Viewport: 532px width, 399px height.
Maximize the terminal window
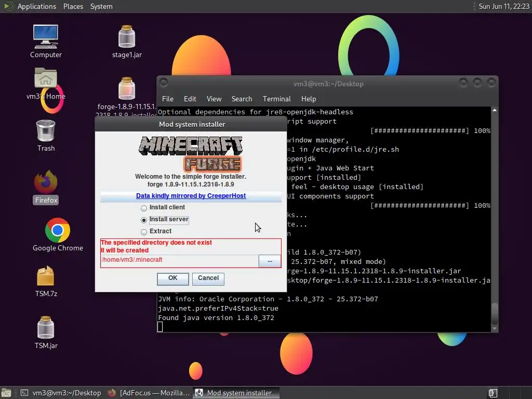tap(477, 83)
